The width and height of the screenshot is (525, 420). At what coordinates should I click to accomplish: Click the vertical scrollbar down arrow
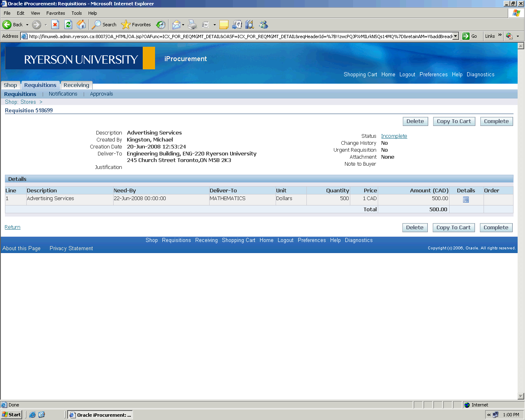[x=521, y=396]
